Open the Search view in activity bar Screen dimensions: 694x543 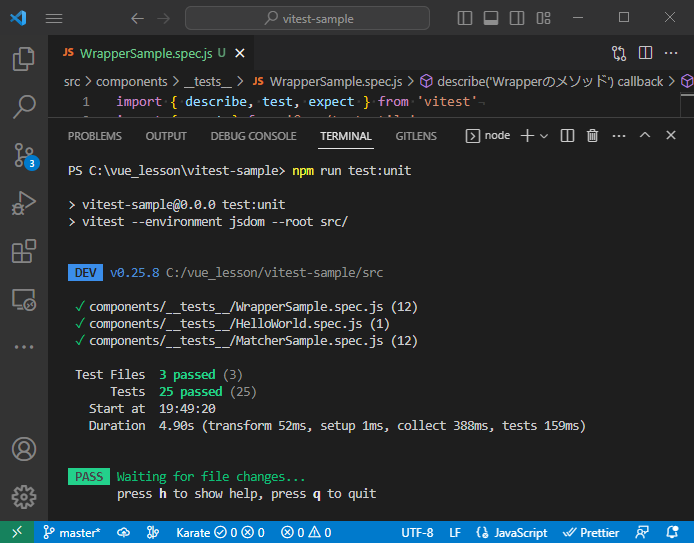[x=23, y=107]
